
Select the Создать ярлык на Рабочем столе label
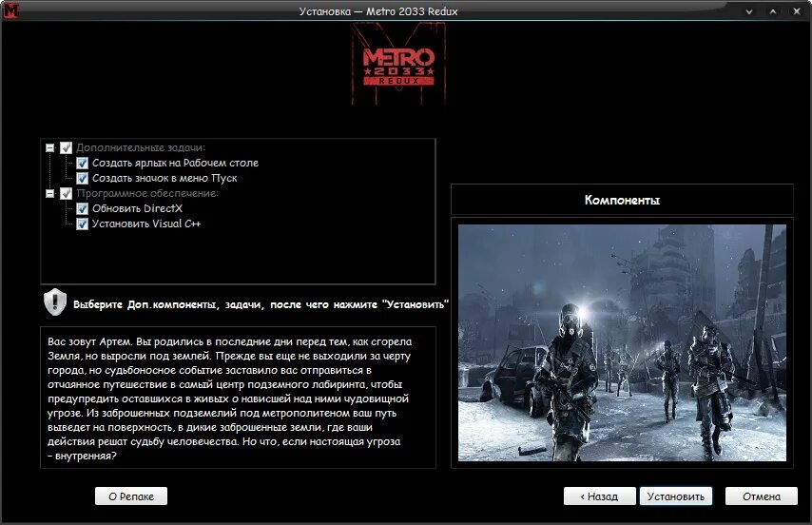click(175, 163)
